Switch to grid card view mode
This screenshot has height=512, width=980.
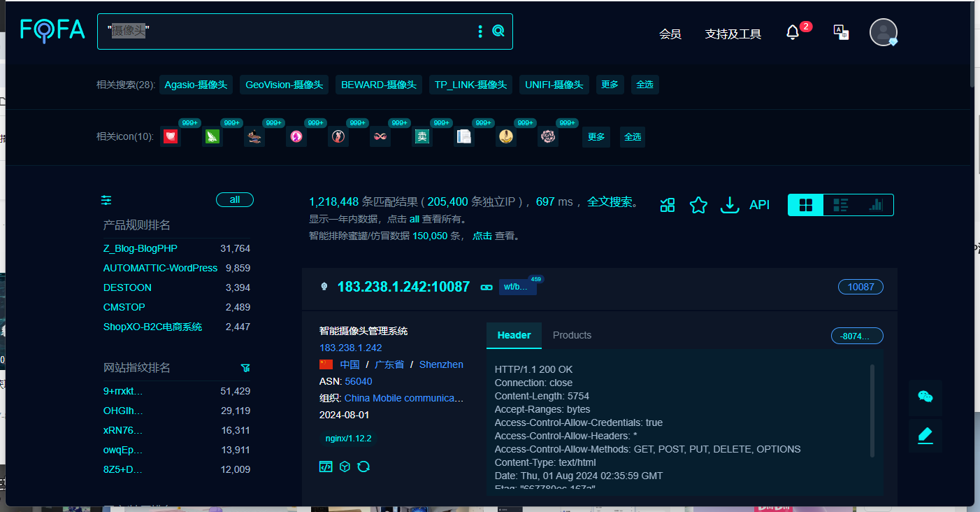click(x=806, y=205)
